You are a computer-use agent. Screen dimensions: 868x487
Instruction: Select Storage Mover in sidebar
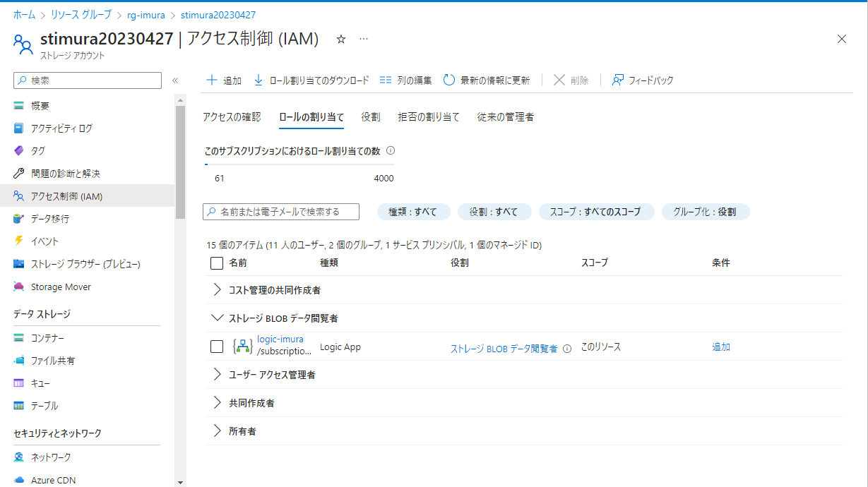pyautogui.click(x=61, y=287)
